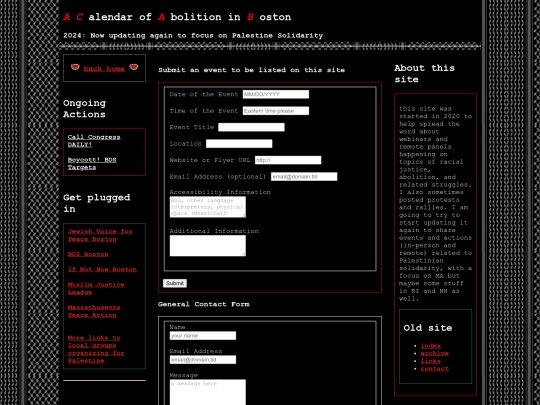Click the Additional Information textarea
The image size is (540, 405).
tap(208, 246)
